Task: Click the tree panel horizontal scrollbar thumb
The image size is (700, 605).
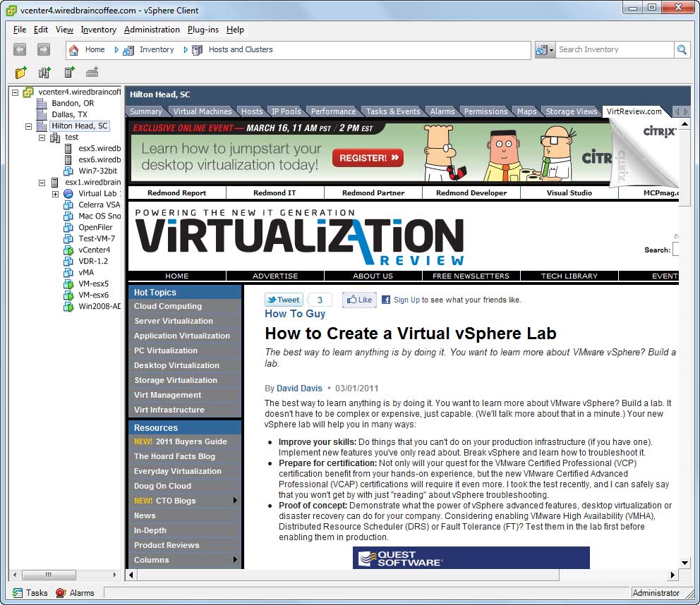Action: point(49,575)
